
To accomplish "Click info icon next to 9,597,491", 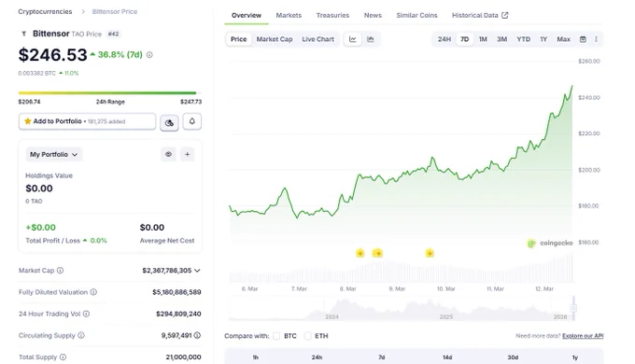I will point(197,335).
